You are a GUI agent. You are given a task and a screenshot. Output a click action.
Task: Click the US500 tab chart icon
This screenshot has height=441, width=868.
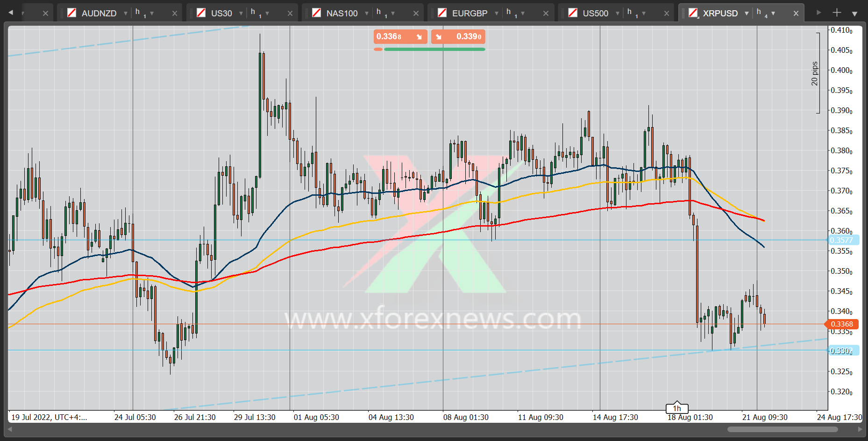(x=573, y=13)
